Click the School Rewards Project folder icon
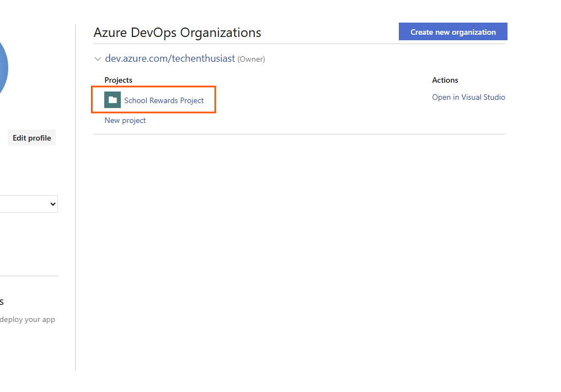The height and width of the screenshot is (392, 561). (113, 100)
